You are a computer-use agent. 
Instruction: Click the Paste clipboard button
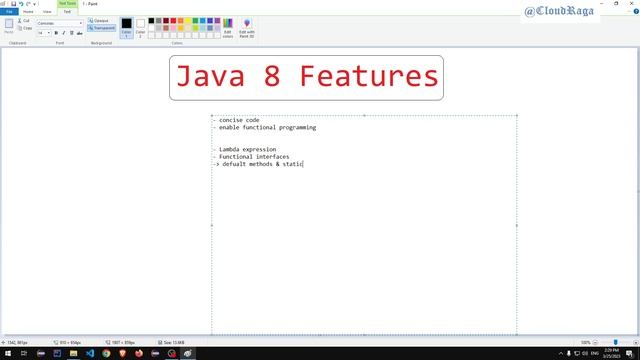pyautogui.click(x=9, y=27)
